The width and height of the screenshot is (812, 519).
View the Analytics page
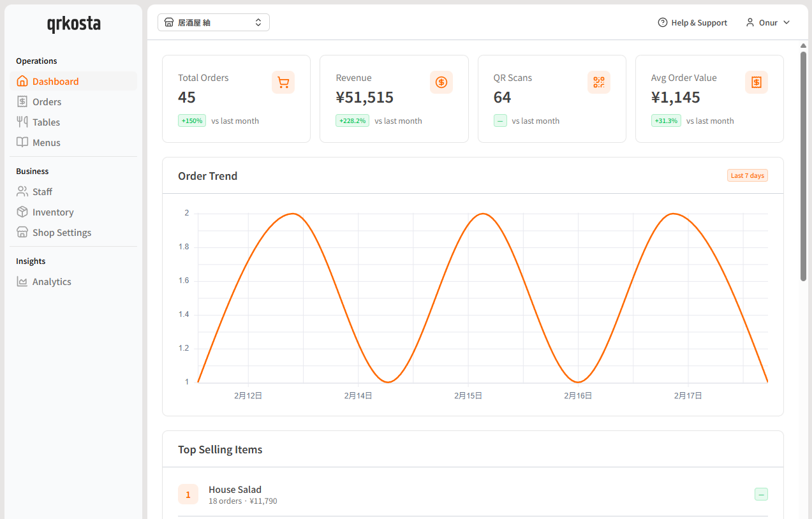52,282
